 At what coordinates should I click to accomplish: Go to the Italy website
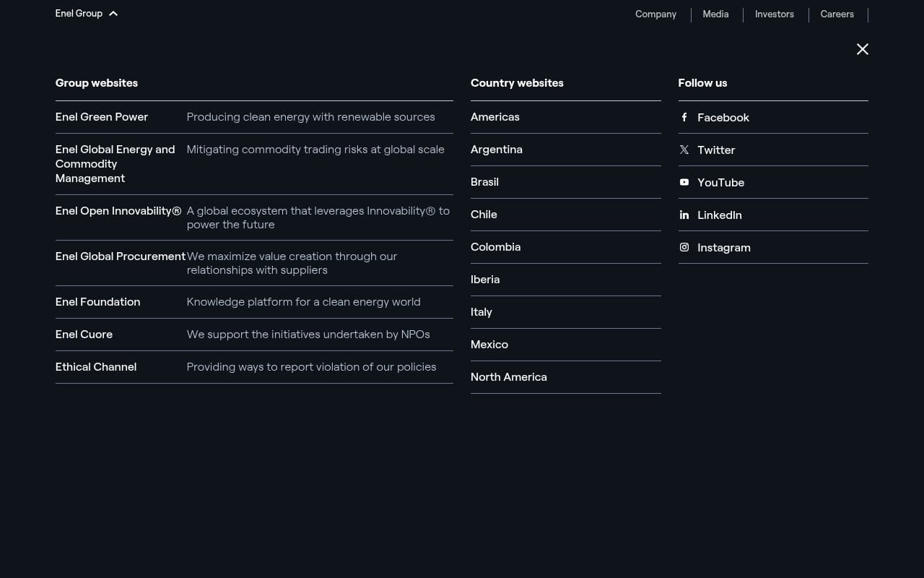click(481, 312)
